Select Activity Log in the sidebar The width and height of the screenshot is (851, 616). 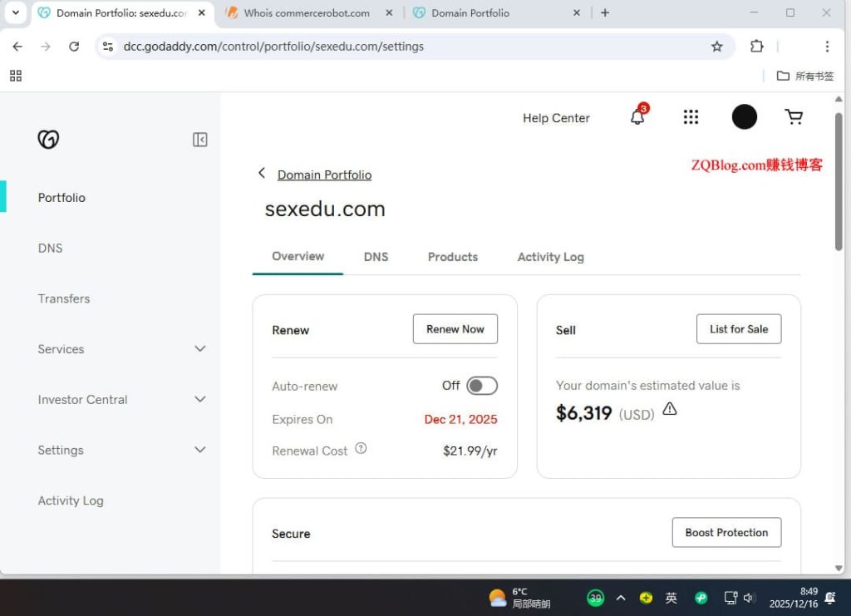tap(71, 500)
